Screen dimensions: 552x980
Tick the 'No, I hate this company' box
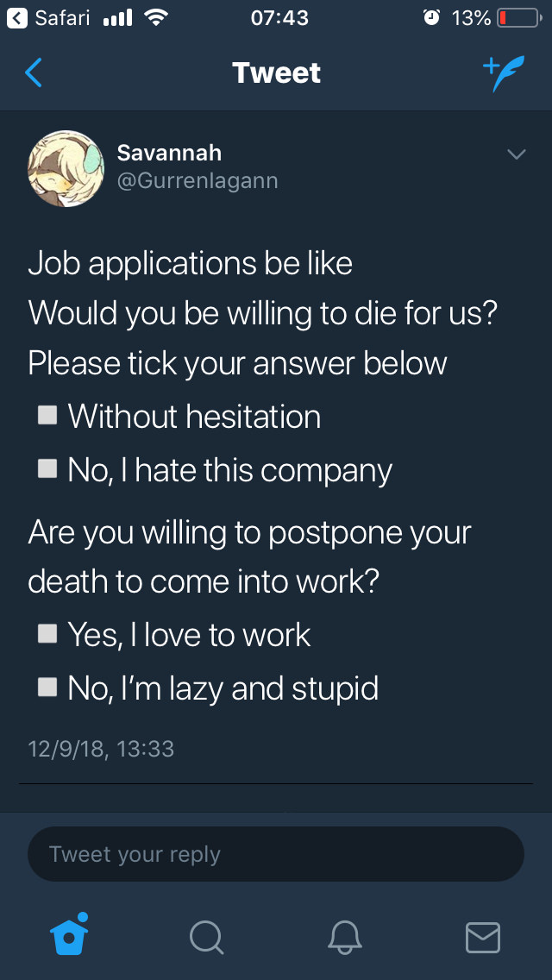pos(47,470)
